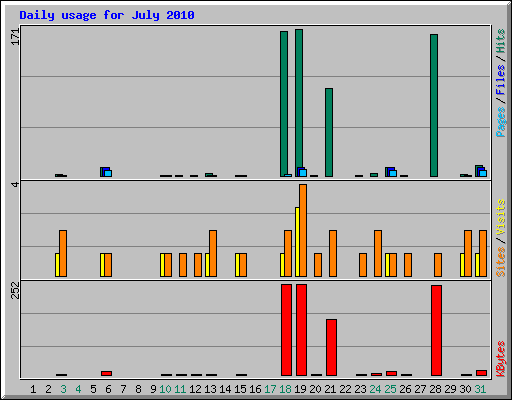Click day label "12" on the x-axis
512x400 pixels.
[x=195, y=389]
